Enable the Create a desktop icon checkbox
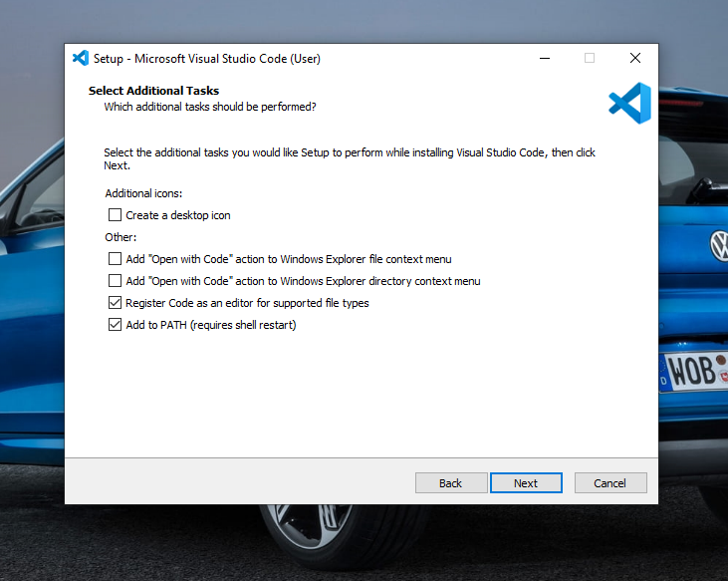 point(116,215)
